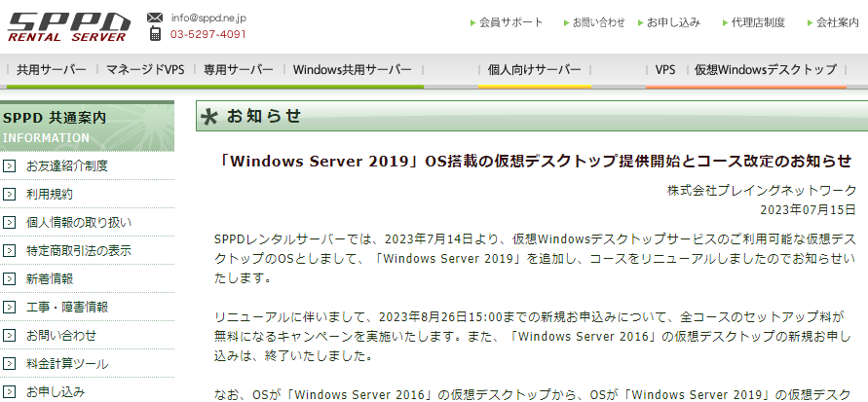Screen dimensions: 868x402
Task: Click the arrow box icon beside sidebar お申し込み
Action: pos(9,392)
